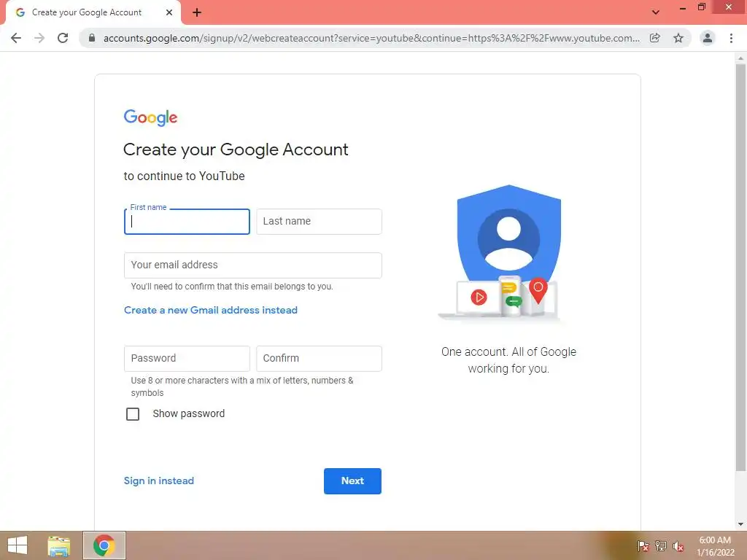Expand the tab search chevron
The image size is (747, 560).
(x=656, y=12)
